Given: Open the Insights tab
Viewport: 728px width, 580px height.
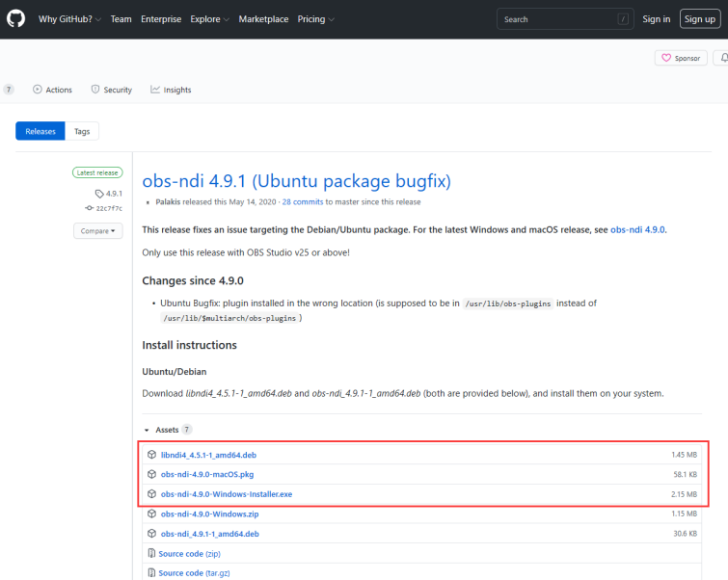Looking at the screenshot, I should click(x=171, y=90).
